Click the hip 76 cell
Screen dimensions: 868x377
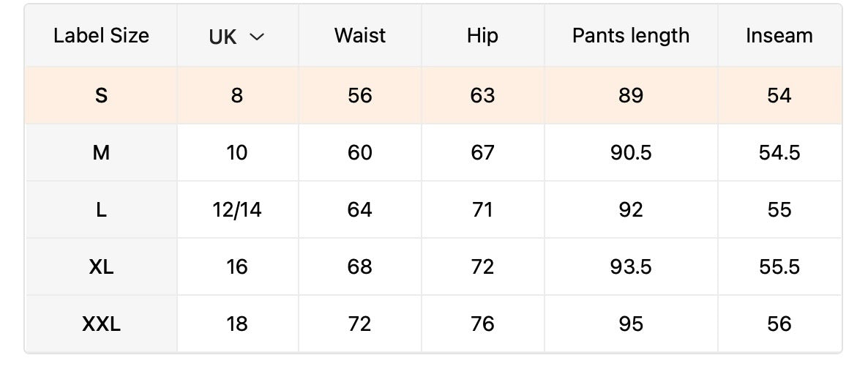482,324
